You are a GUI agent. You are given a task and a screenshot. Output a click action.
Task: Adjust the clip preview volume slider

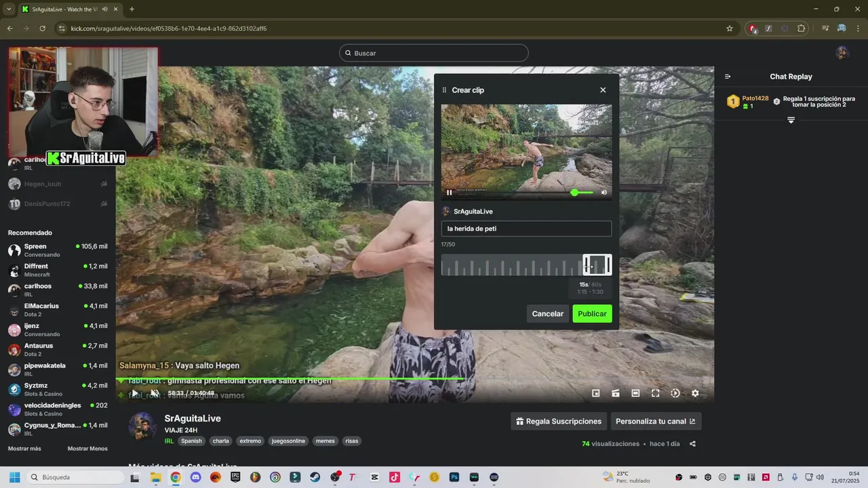582,192
